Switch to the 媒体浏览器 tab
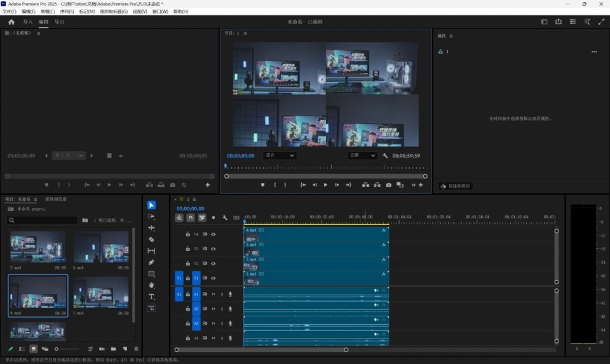 pos(56,199)
